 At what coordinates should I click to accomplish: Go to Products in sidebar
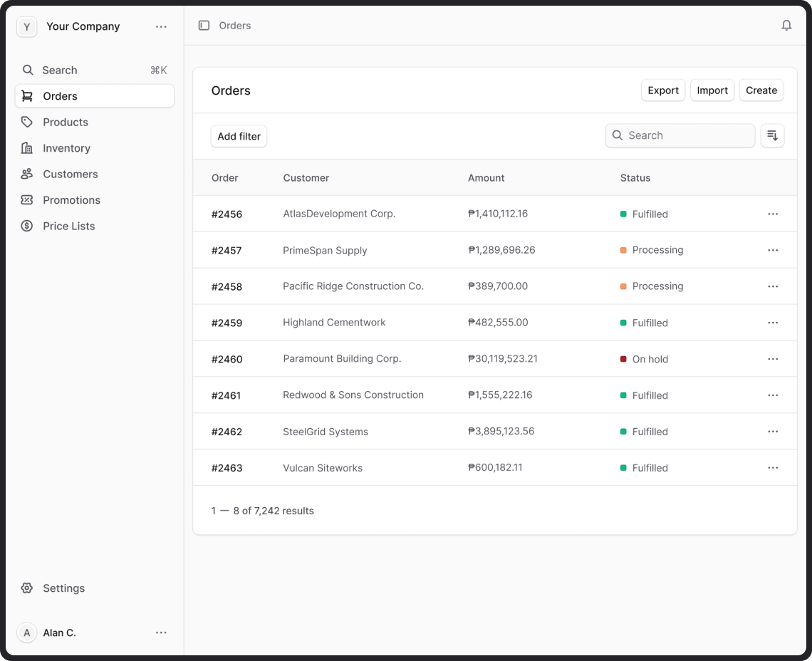(x=95, y=122)
